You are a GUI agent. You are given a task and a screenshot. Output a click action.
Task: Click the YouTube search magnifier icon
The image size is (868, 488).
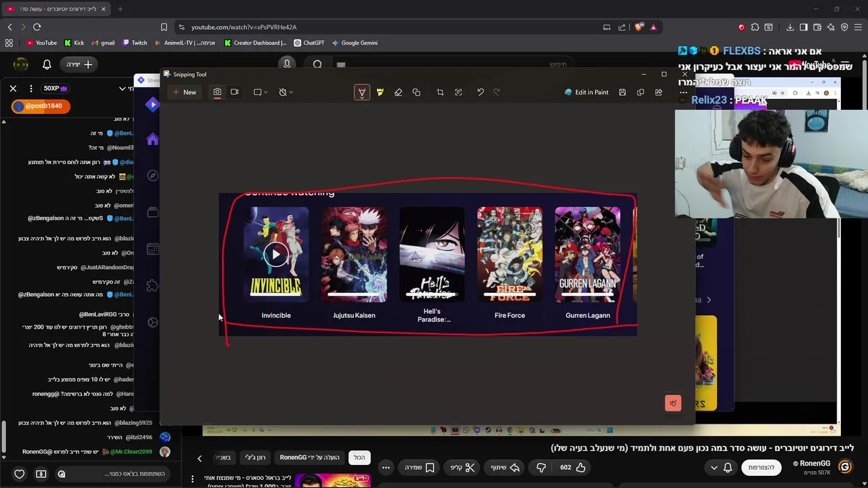click(x=317, y=64)
